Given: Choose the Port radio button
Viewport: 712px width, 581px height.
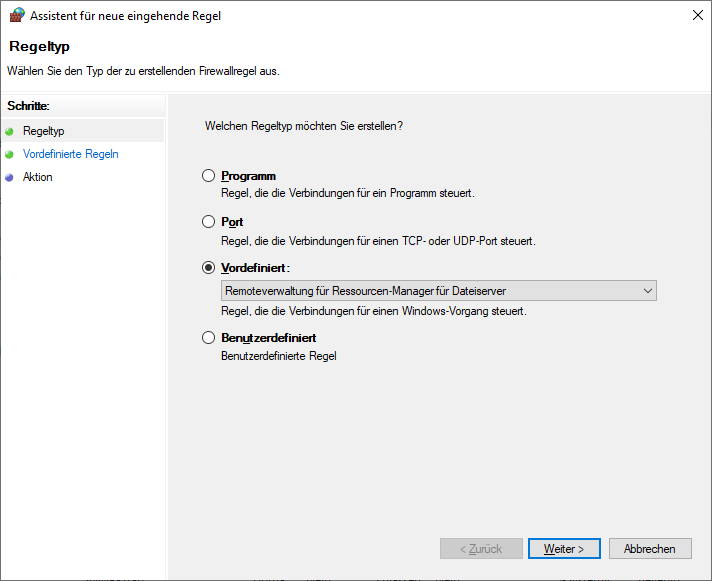Looking at the screenshot, I should pyautogui.click(x=208, y=222).
